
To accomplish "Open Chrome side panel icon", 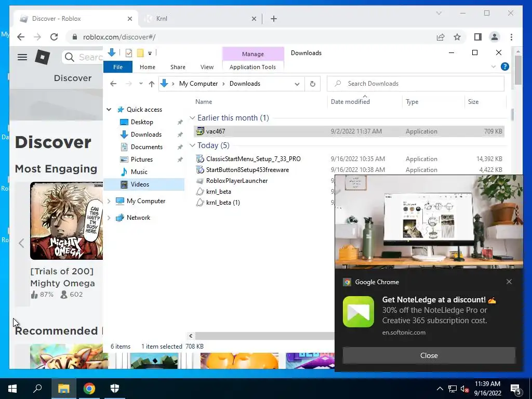I will [478, 37].
